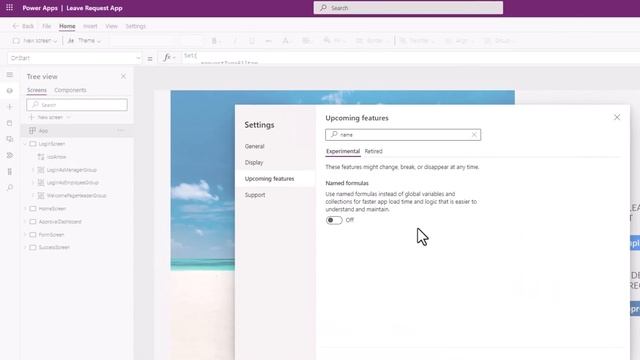Switch to the Components tab
The height and width of the screenshot is (360, 640).
pyautogui.click(x=70, y=90)
